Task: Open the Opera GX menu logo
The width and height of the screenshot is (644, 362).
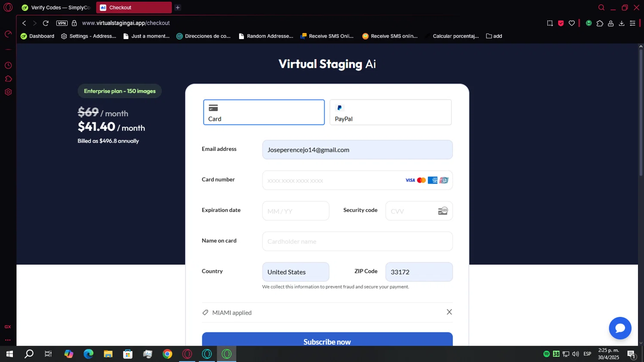Action: coord(8,7)
